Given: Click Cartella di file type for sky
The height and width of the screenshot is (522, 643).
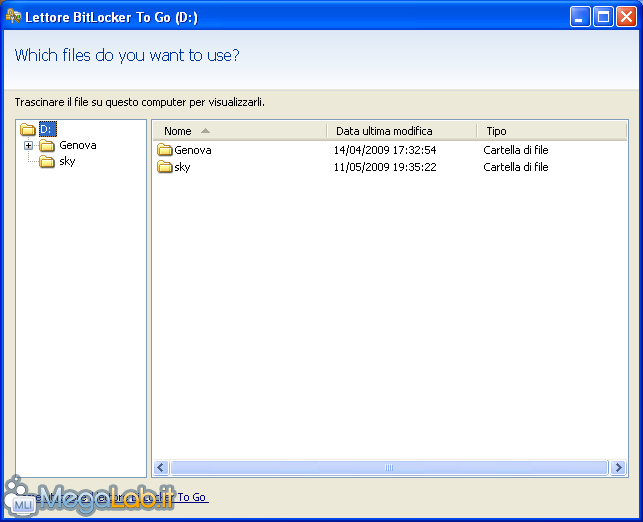Looking at the screenshot, I should 516,167.
